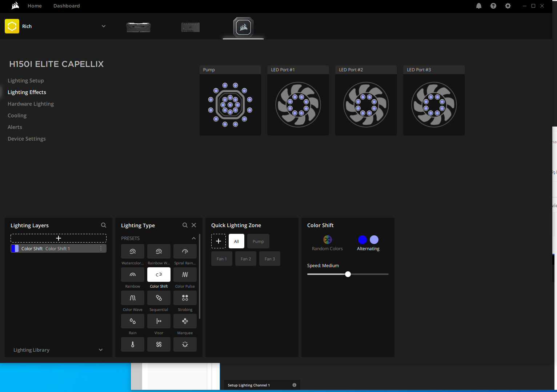Open iCUE settings gear
This screenshot has width=557, height=392.
point(508,6)
